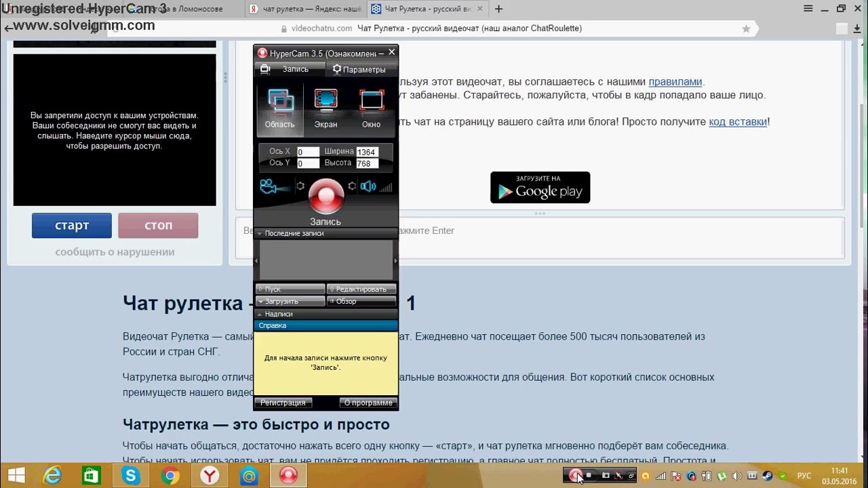Open the сообщить о нарушении link
The height and width of the screenshot is (488, 868).
point(115,252)
